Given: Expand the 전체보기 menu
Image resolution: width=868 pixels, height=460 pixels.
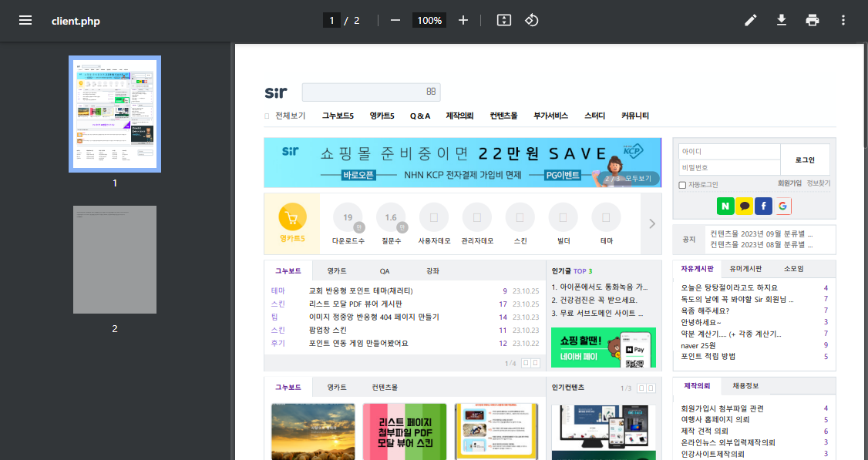Looking at the screenshot, I should click(284, 116).
